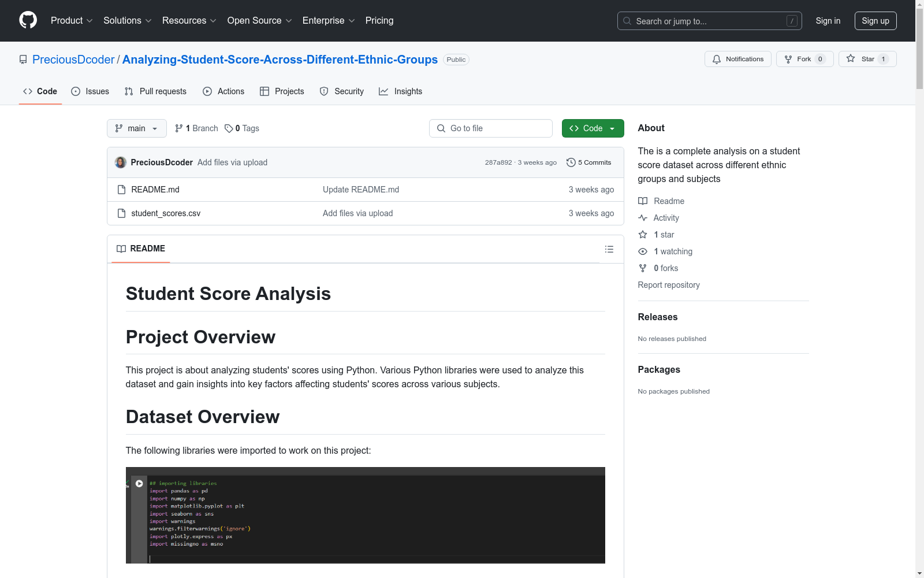Select the README tab in file viewer
Screen dimensions: 924x578
[141, 249]
